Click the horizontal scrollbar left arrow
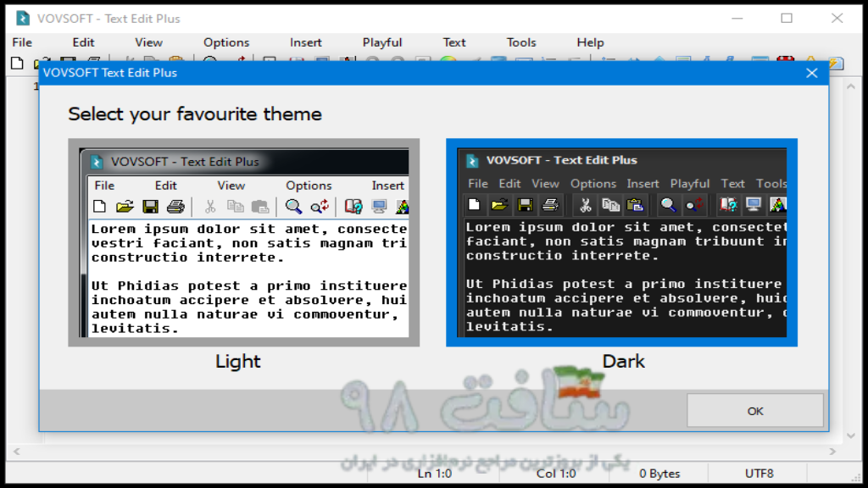 (17, 452)
